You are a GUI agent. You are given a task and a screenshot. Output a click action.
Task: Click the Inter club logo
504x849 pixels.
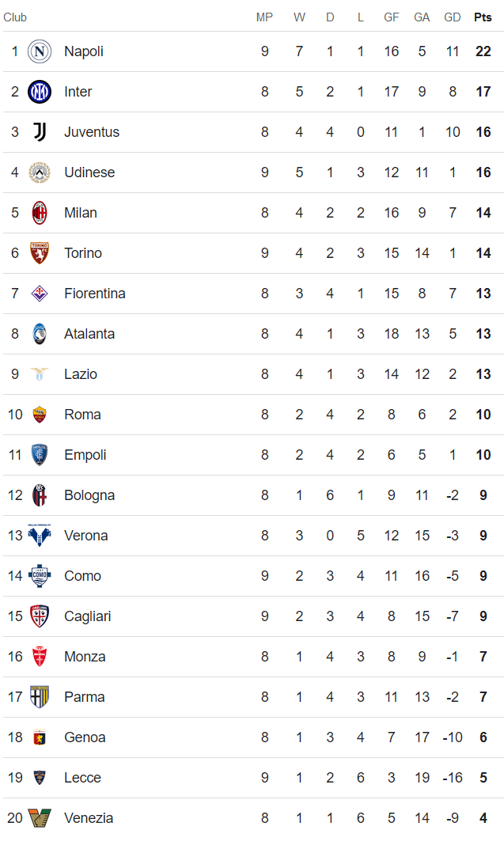[x=40, y=92]
